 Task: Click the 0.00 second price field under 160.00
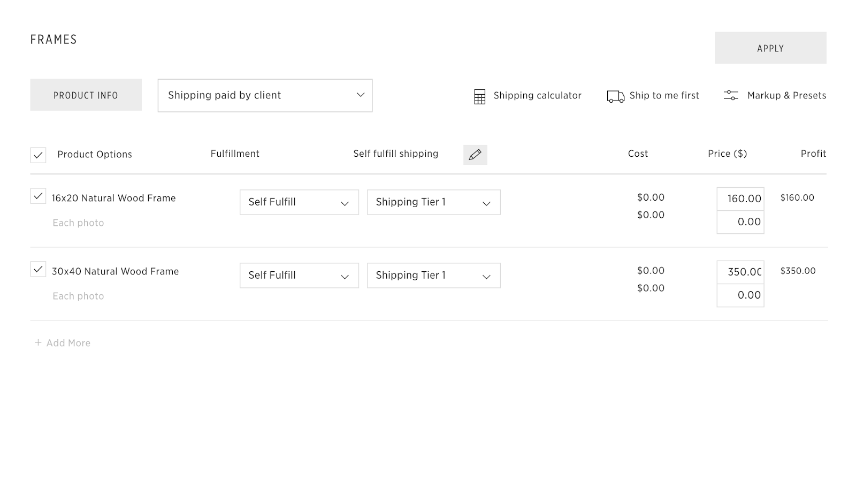click(740, 222)
